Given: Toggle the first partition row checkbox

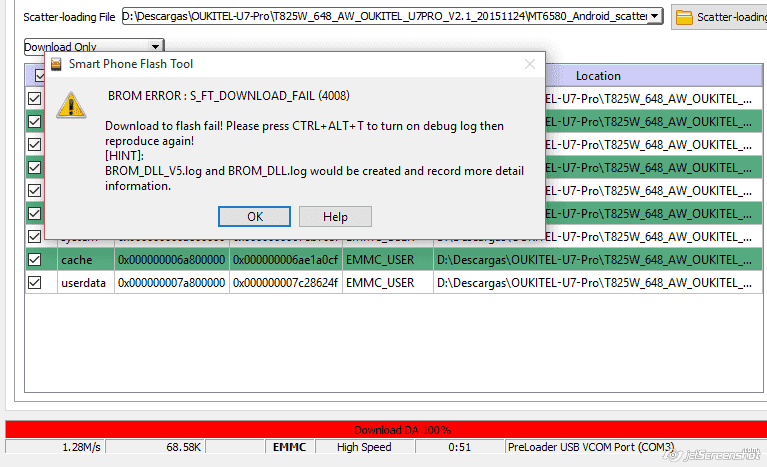Looking at the screenshot, I should pos(34,98).
